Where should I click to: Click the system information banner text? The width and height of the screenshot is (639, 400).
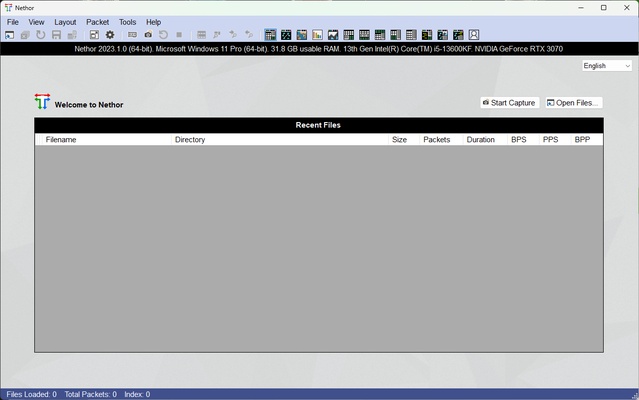pos(319,49)
